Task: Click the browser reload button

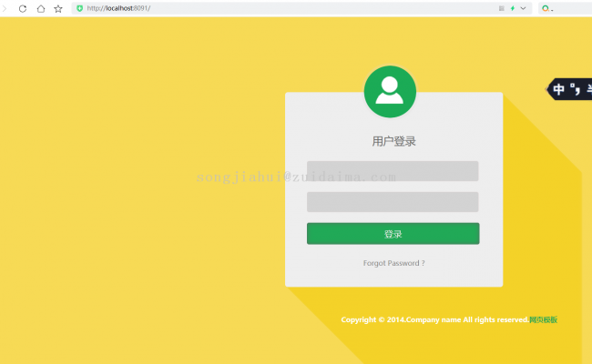Action: pos(23,8)
